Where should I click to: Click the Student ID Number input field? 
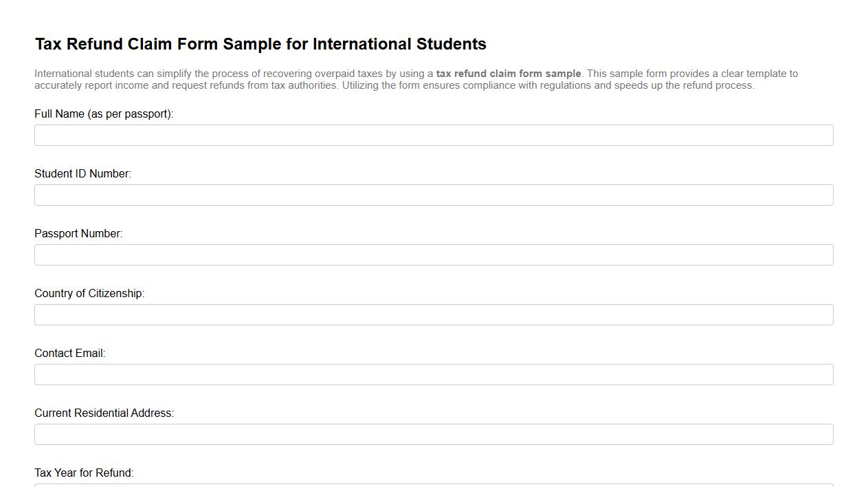coord(434,195)
